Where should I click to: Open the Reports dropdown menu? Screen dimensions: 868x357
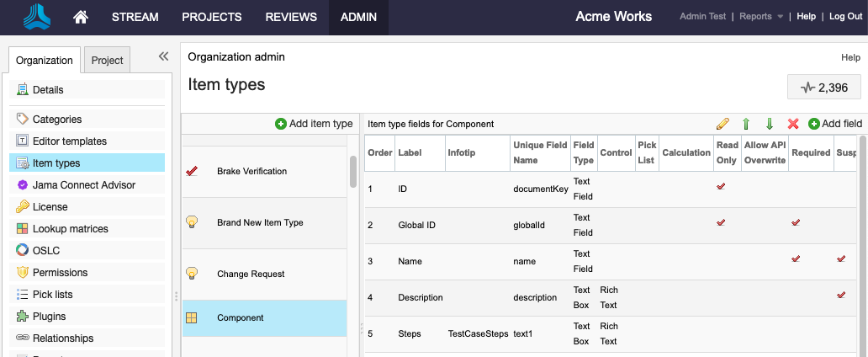[754, 17]
